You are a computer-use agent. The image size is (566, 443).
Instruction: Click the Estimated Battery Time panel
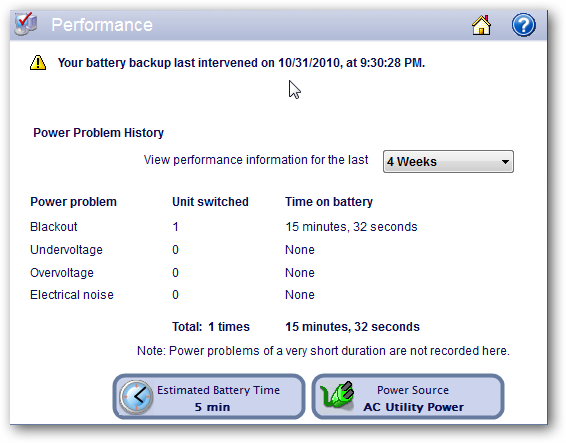(209, 397)
